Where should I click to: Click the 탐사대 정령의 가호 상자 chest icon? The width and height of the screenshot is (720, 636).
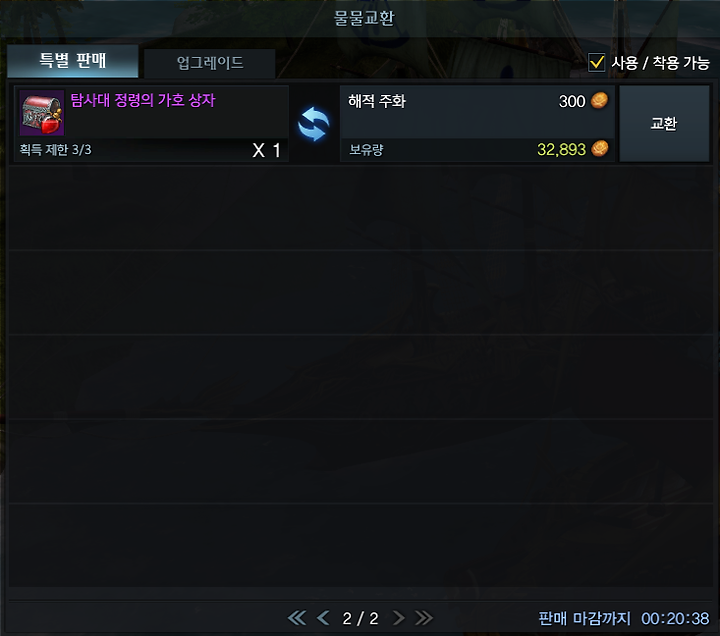pos(42,113)
